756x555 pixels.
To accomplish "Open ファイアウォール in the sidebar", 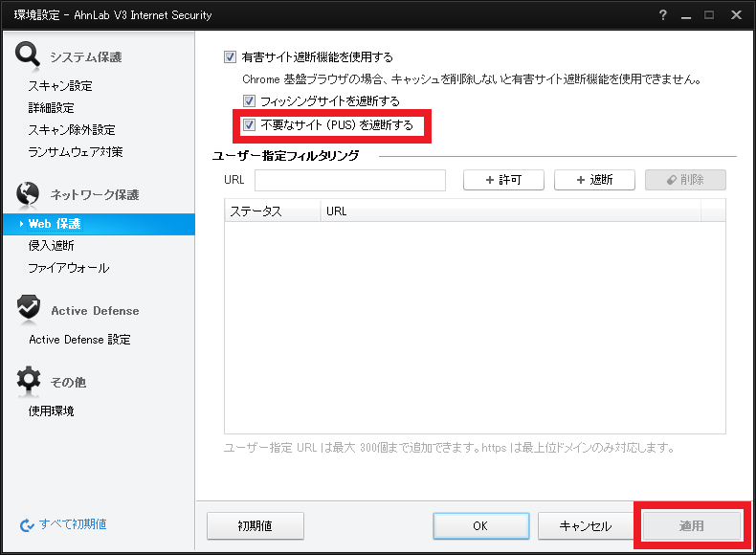I will (69, 268).
